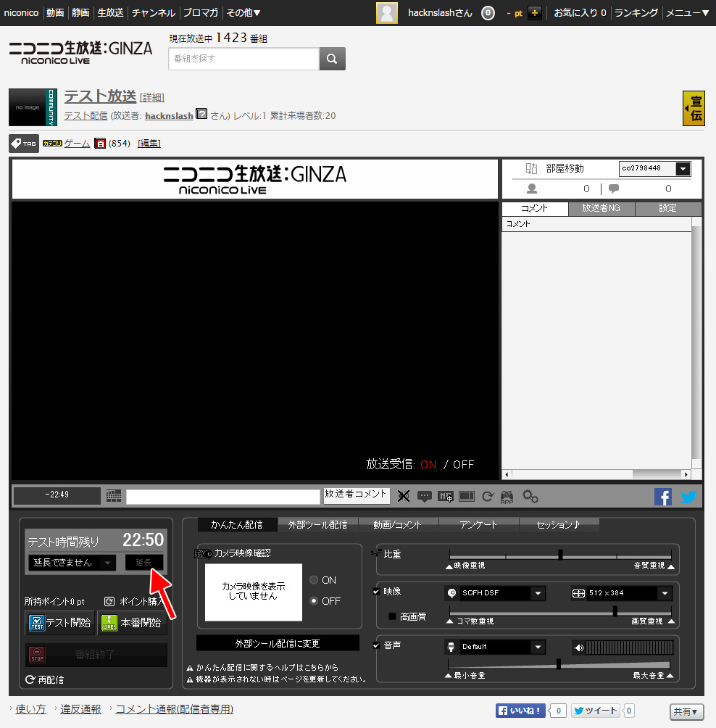Click the red 百 dictionary icon
This screenshot has height=728, width=716.
[x=100, y=144]
